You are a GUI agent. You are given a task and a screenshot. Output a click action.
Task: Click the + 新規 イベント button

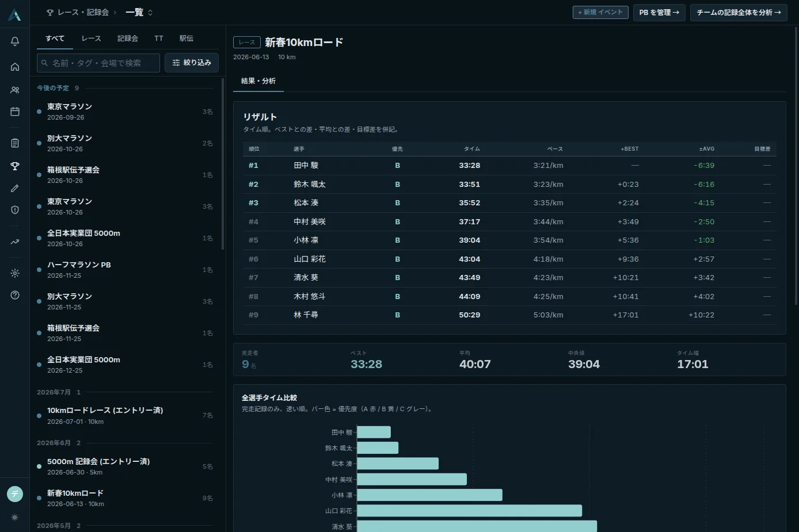point(600,12)
